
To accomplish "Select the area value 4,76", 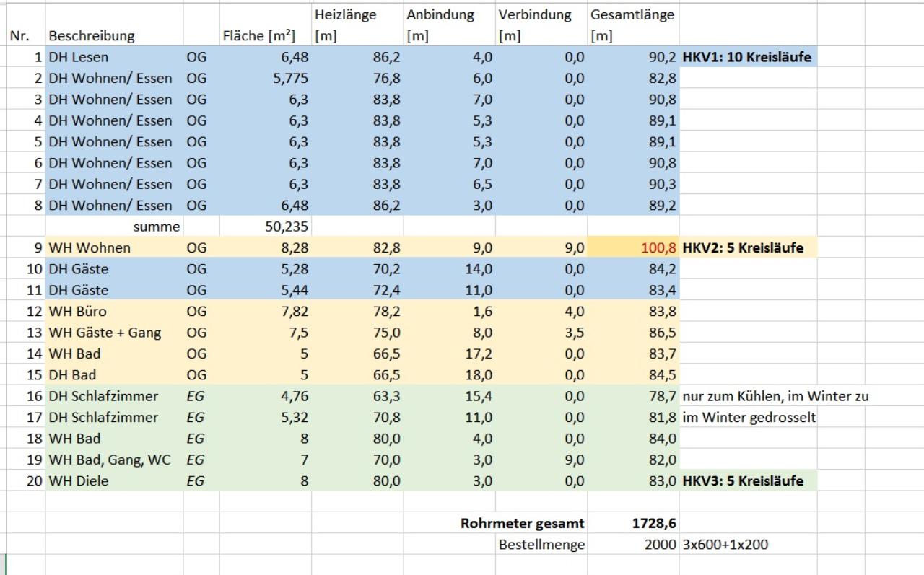I will 266,396.
